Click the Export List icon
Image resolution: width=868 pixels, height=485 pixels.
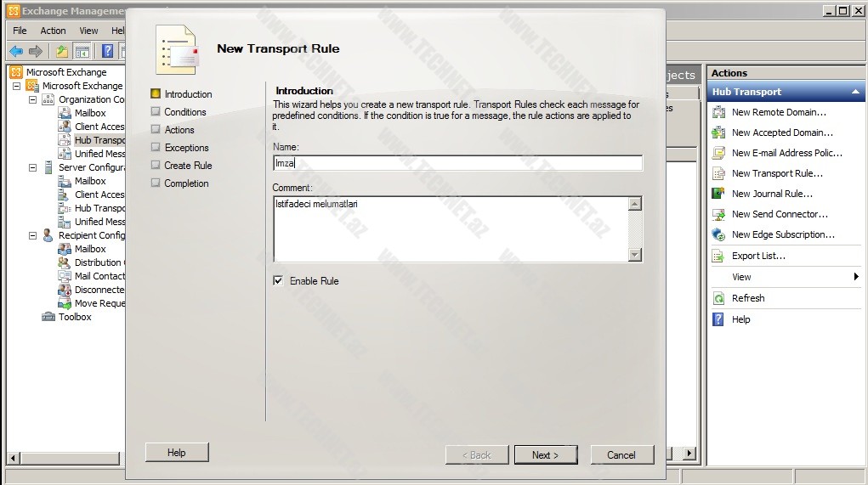coord(718,256)
